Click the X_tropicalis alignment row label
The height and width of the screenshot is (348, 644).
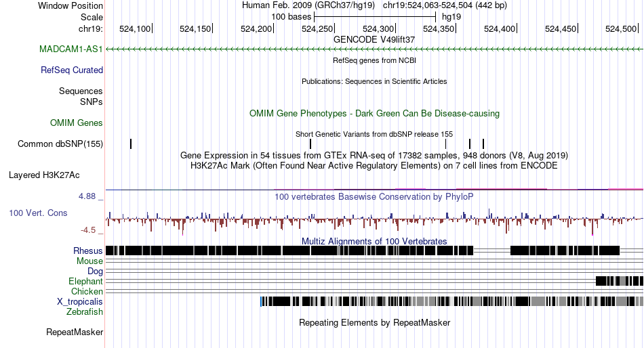(79, 302)
